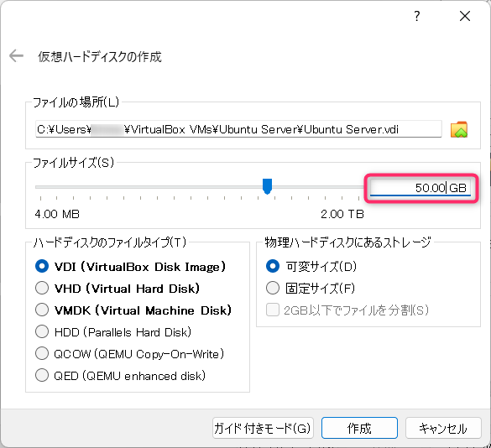Close the virtual hard disk dialog

pos(465,16)
